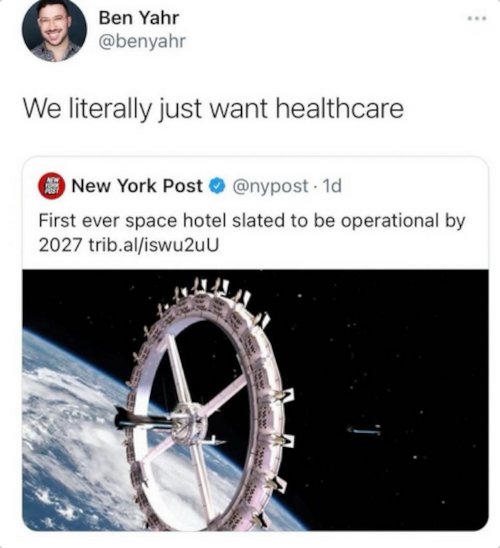Select the text "We literally just want healthcare"
This screenshot has height=548, width=500.
point(213,109)
